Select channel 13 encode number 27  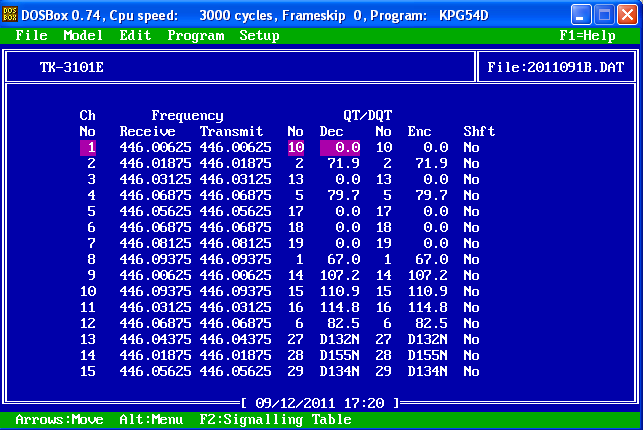tap(384, 339)
